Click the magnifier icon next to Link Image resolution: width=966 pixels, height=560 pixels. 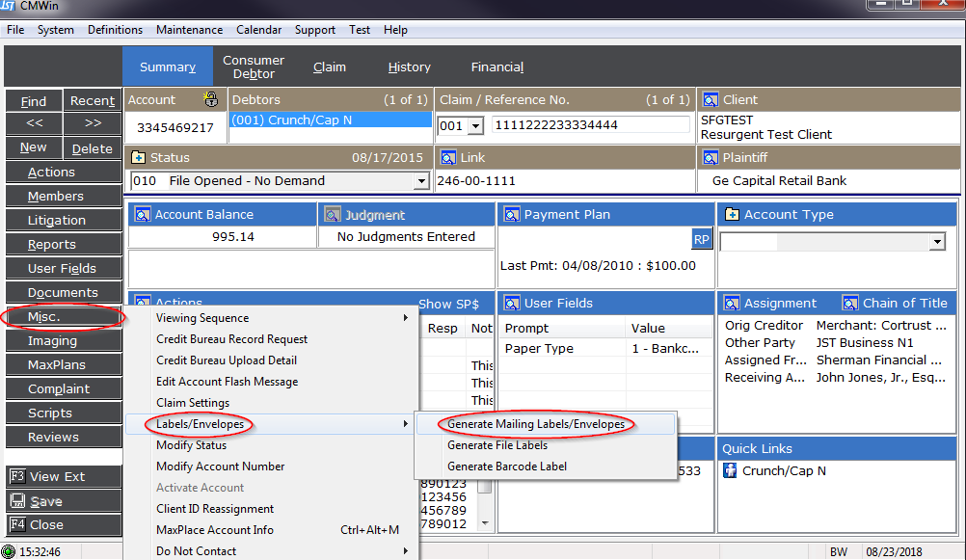pos(448,157)
